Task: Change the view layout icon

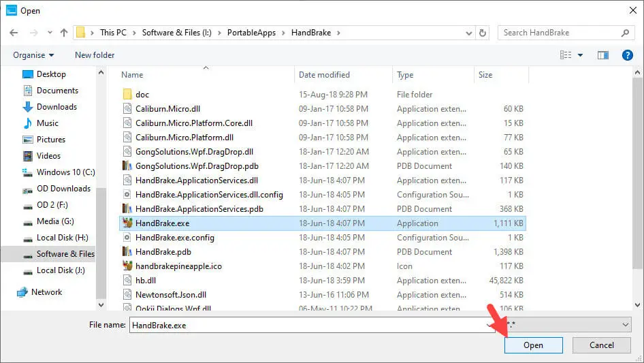Action: (566, 54)
